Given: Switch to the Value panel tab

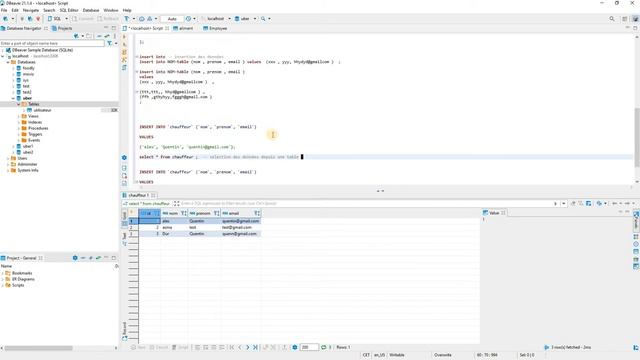Looking at the screenshot, I should point(494,213).
